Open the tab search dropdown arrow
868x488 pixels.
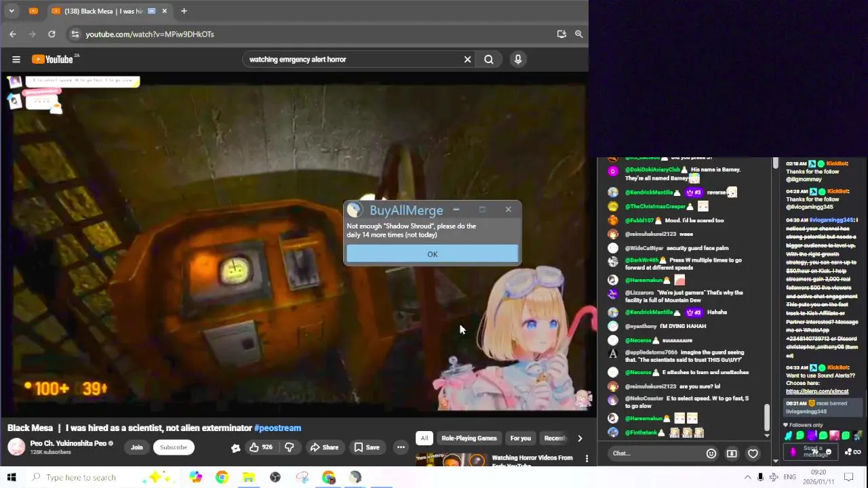tap(12, 11)
